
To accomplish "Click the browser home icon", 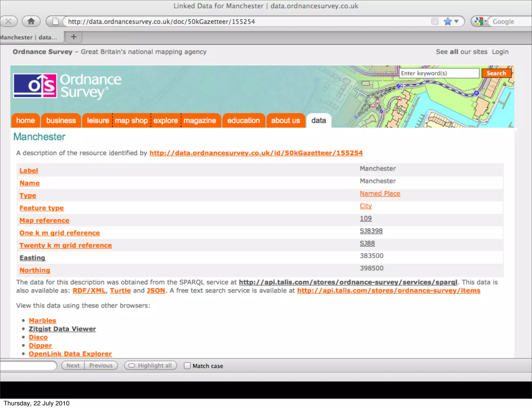I will click(31, 21).
